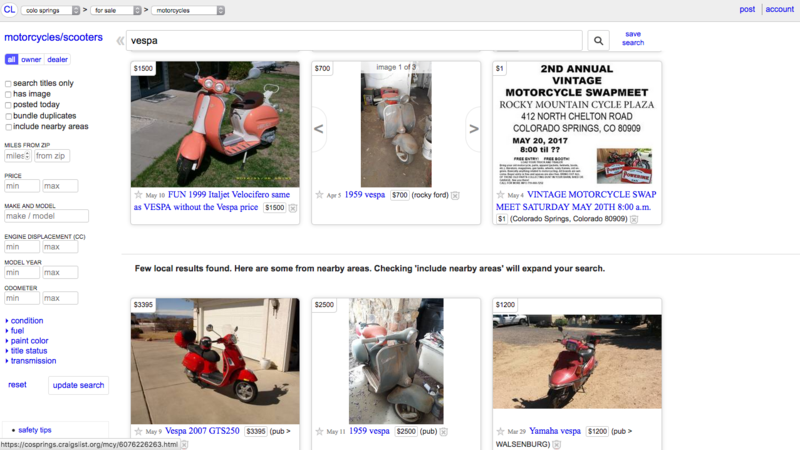
Task: Click price min field
Action: coord(22,186)
